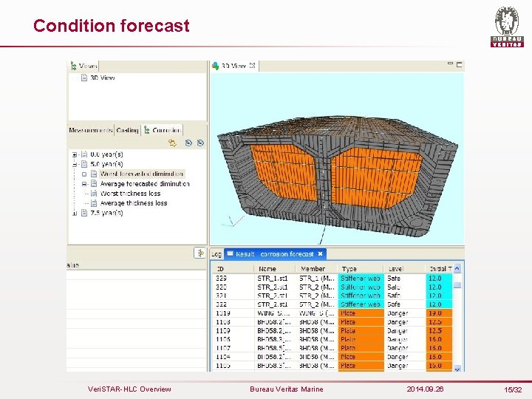This screenshot has width=532, height=399.
Task: Click the Plate type cell in row 1104
Action: coord(361,357)
